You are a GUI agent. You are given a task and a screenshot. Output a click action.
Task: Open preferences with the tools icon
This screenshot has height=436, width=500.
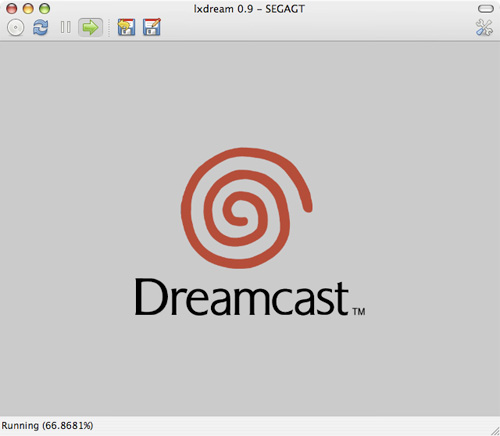[484, 27]
